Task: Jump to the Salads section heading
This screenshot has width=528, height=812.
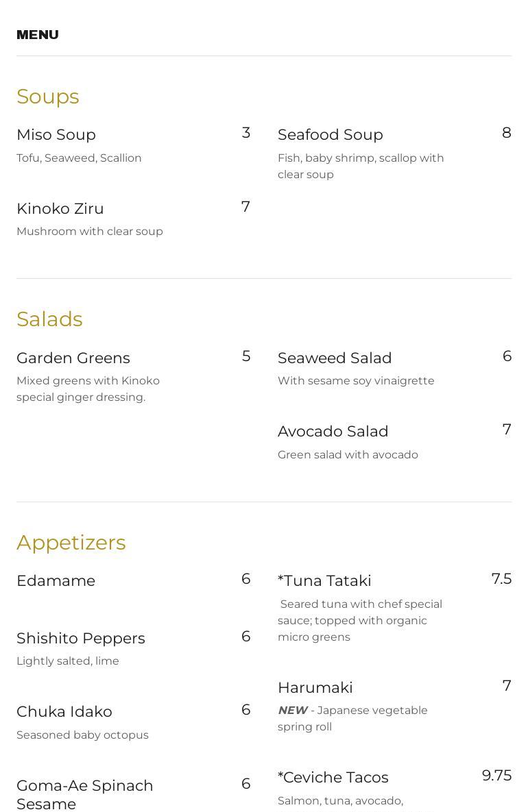Action: click(x=49, y=319)
